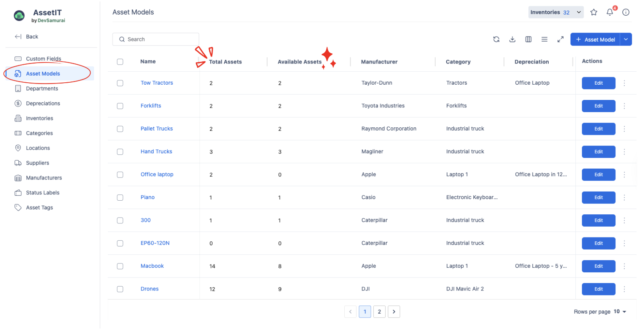This screenshot has height=330, width=644.
Task: Click the download export icon
Action: (x=512, y=39)
